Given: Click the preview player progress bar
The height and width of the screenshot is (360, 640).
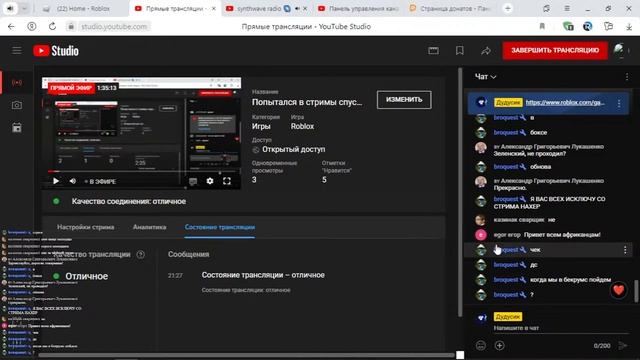Looking at the screenshot, I should 141,172.
